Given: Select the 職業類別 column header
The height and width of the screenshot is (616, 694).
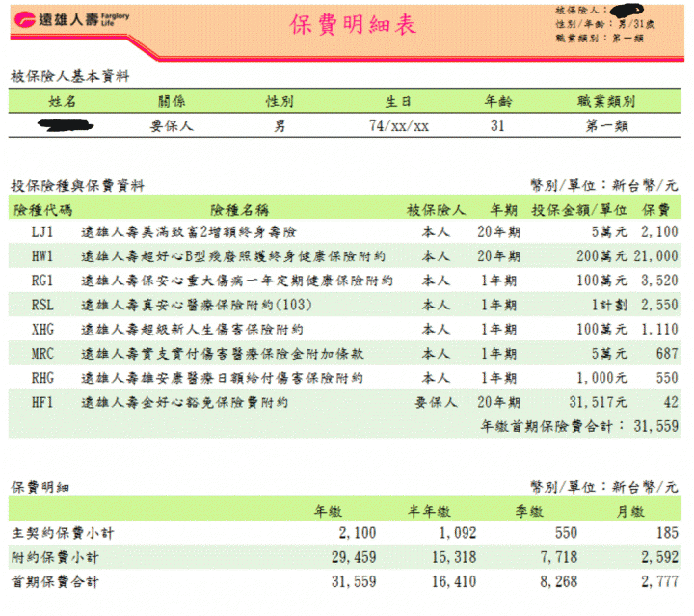Looking at the screenshot, I should pyautogui.click(x=606, y=102).
